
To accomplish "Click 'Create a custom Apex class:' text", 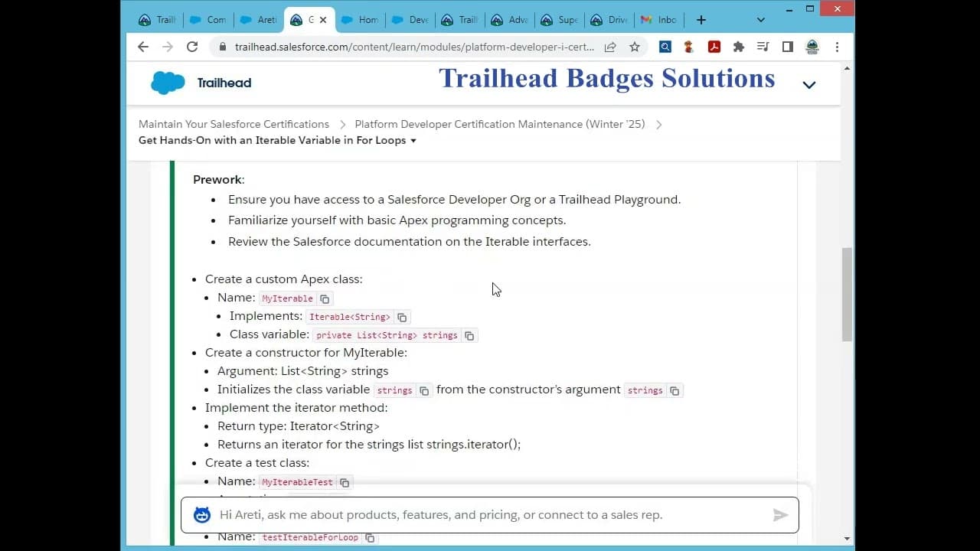I will point(284,279).
